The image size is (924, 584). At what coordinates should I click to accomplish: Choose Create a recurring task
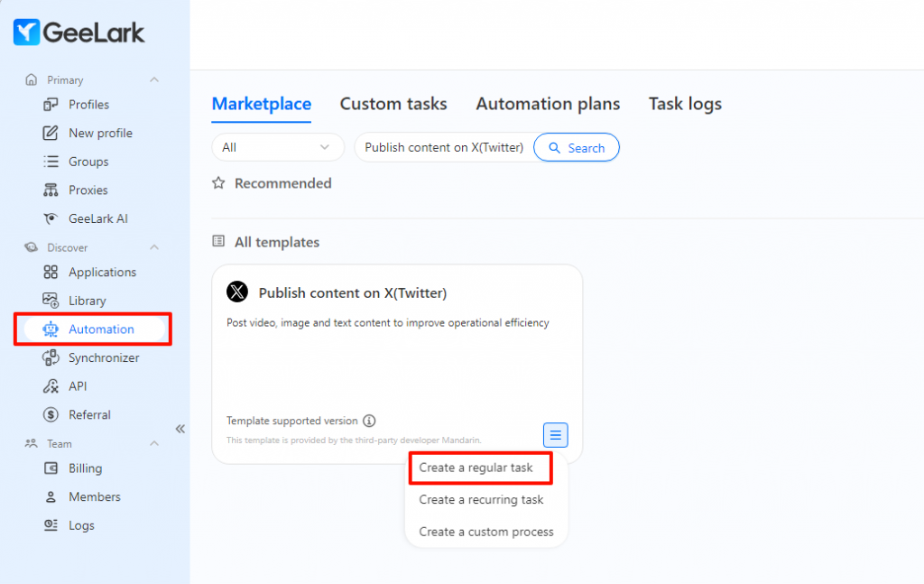point(481,500)
